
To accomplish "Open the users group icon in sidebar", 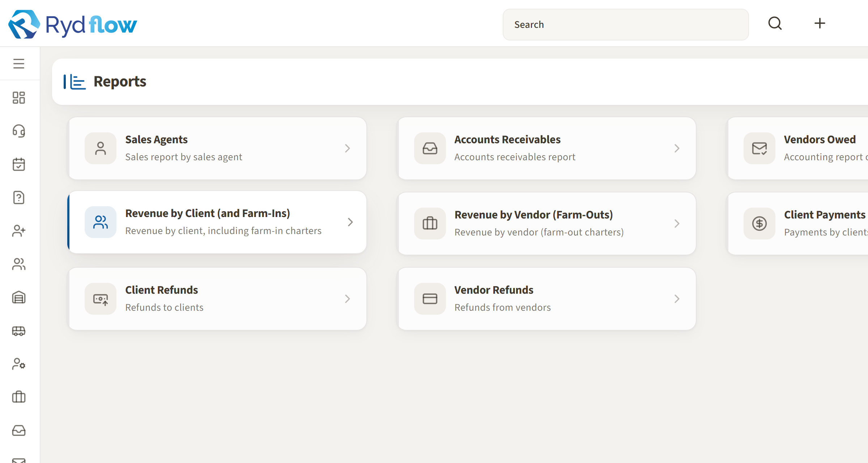I will click(19, 264).
